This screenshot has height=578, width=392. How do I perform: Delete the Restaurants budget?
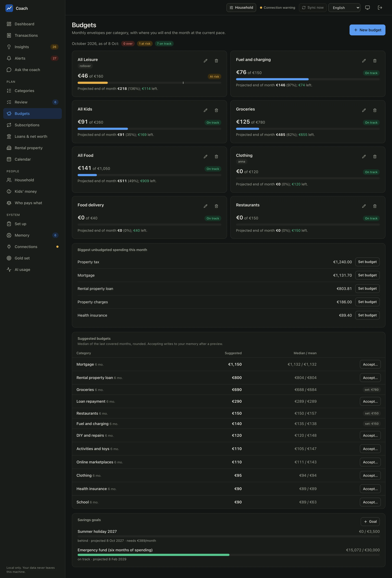click(x=375, y=206)
